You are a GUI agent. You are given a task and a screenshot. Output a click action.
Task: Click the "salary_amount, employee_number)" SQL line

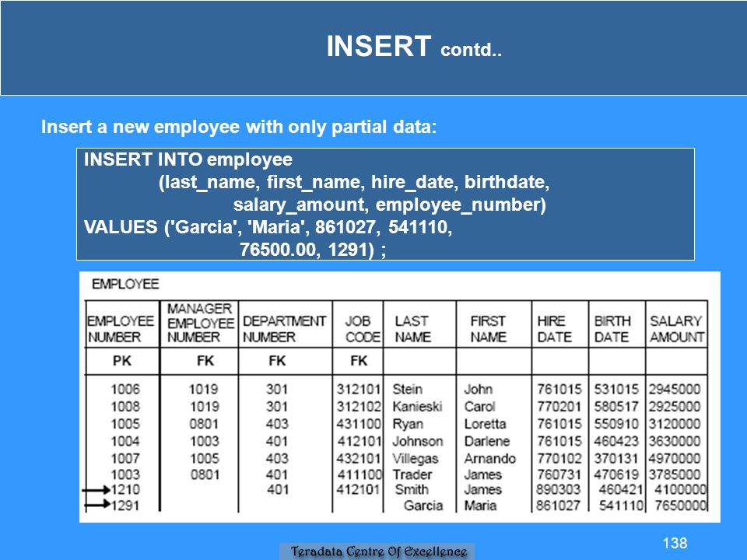tap(390, 205)
